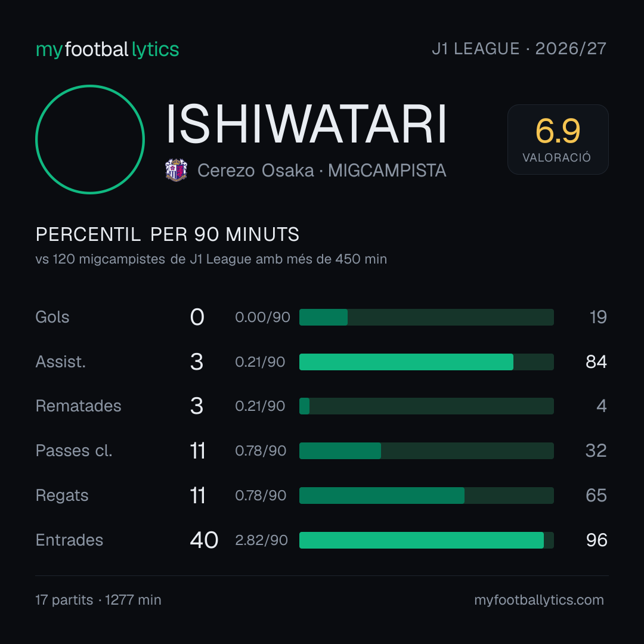Image resolution: width=644 pixels, height=644 pixels.
Task: Click the PERCENTIL PER 90 MINUTS heading
Action: pyautogui.click(x=167, y=234)
